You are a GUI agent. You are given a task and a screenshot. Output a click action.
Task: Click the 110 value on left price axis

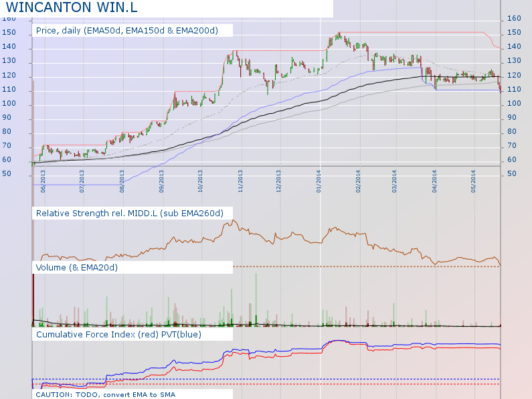pos(9,89)
